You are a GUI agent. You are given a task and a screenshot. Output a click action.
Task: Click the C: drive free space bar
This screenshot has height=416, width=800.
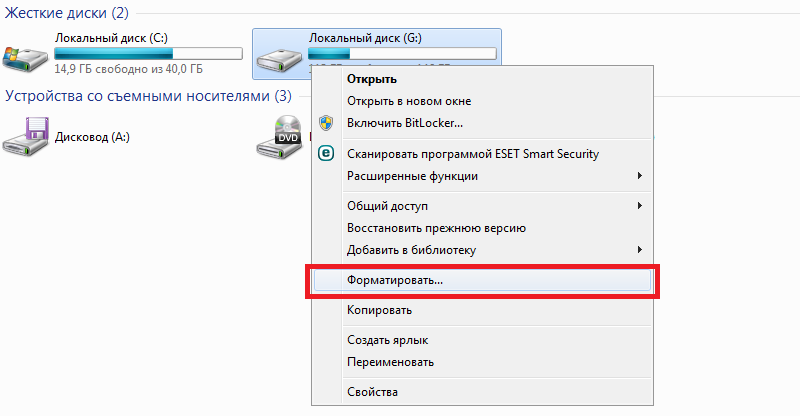(148, 53)
